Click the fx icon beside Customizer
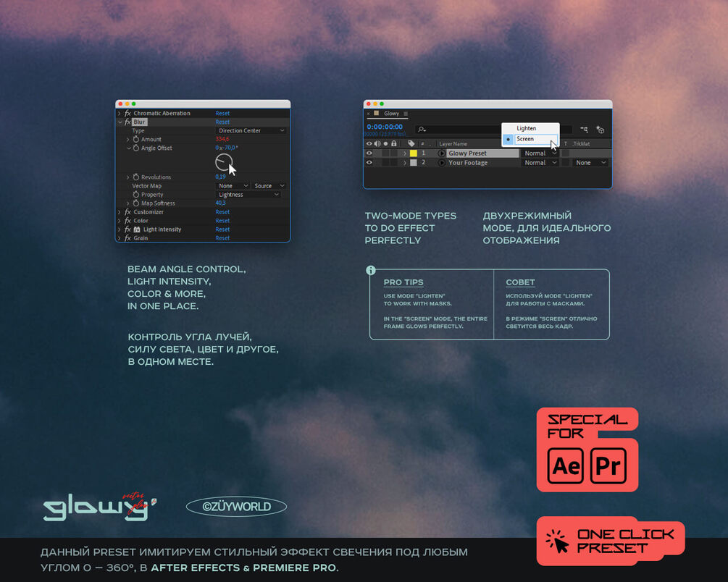This screenshot has height=582, width=728. [127, 212]
